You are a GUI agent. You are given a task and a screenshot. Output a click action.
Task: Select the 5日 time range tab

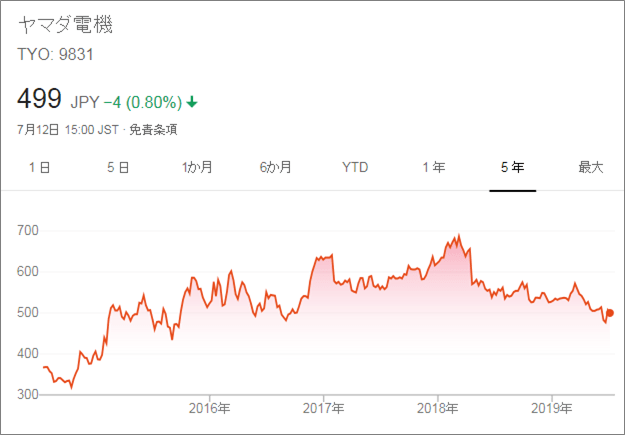click(118, 167)
